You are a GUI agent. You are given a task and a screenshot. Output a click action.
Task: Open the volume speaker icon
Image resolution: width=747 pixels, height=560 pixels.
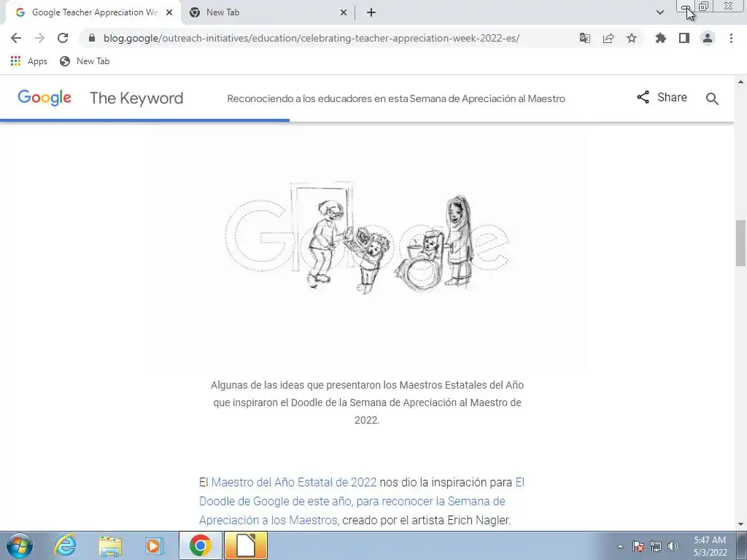click(x=673, y=546)
